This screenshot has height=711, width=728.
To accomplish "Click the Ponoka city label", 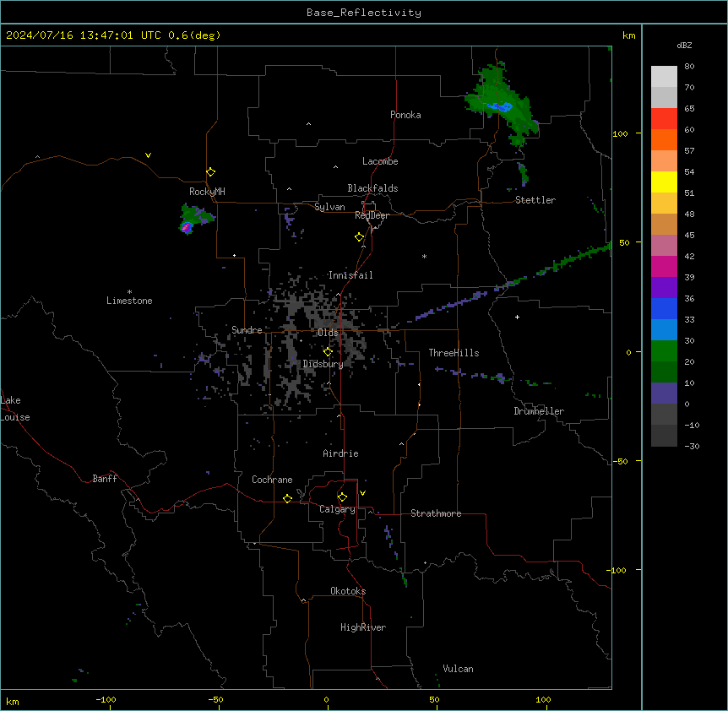I will 405,115.
